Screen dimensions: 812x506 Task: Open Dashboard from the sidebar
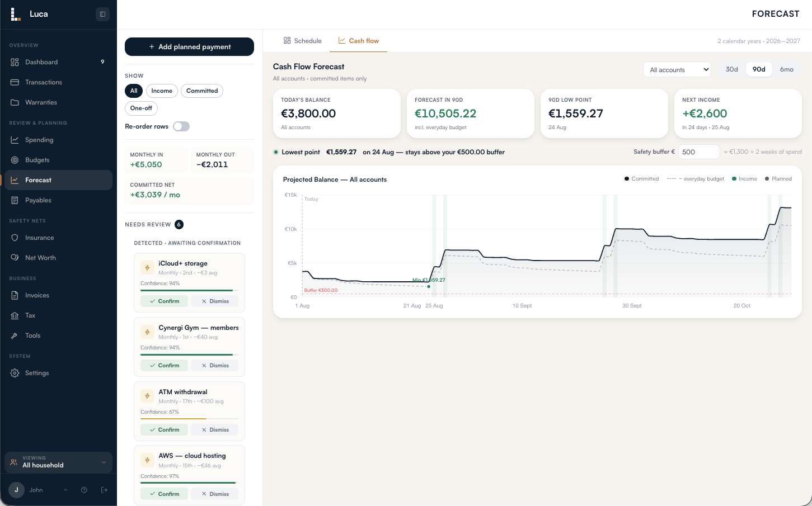tap(58, 62)
